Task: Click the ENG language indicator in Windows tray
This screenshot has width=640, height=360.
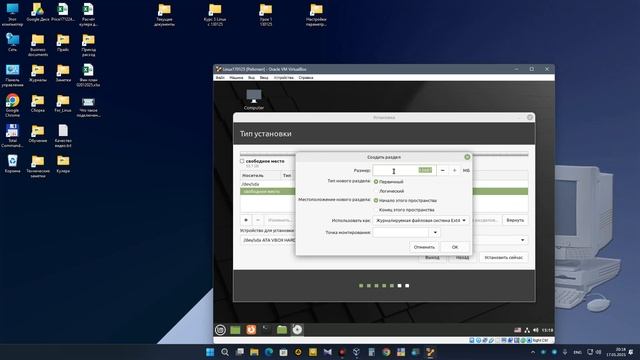Action: [x=577, y=352]
